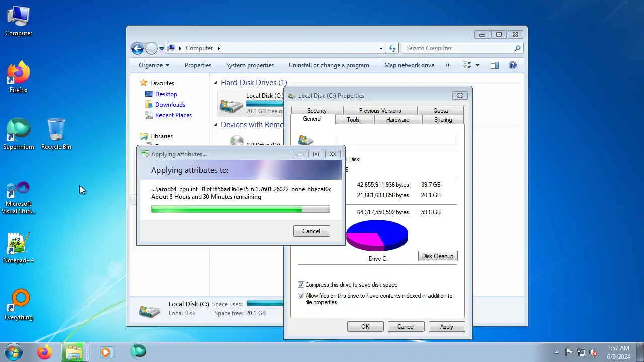Image resolution: width=644 pixels, height=362 pixels.
Task: Click the Action Center flag tray icon
Action: click(x=569, y=352)
